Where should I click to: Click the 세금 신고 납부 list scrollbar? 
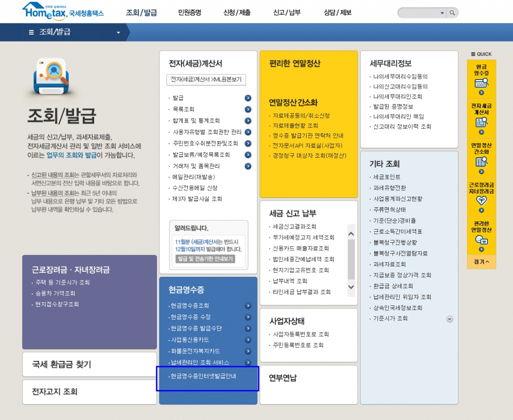[351, 260]
